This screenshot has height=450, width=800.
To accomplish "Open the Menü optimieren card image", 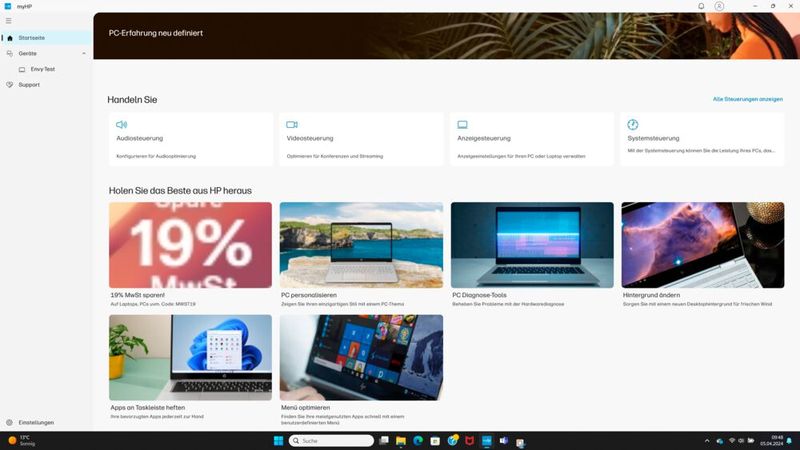I will (x=361, y=357).
